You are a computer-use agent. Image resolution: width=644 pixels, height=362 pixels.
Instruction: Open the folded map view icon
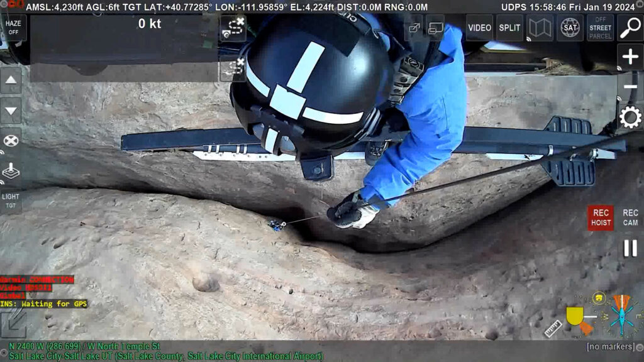[x=540, y=28]
